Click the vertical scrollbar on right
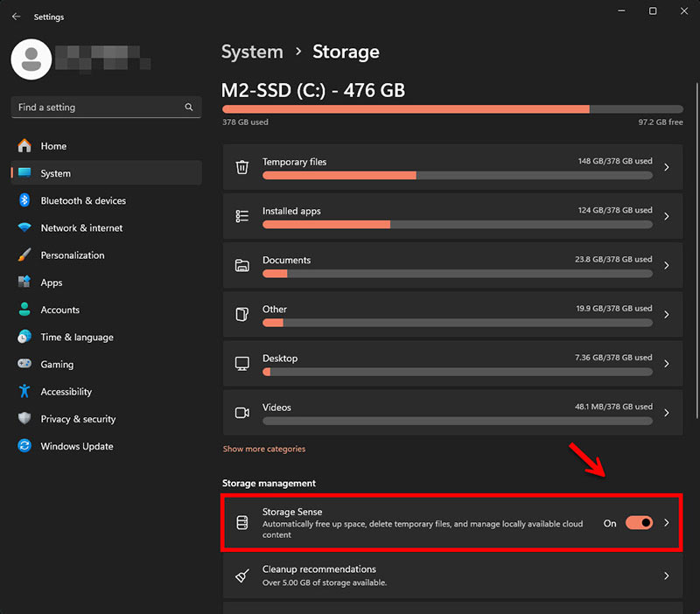700x614 pixels. tap(696, 250)
